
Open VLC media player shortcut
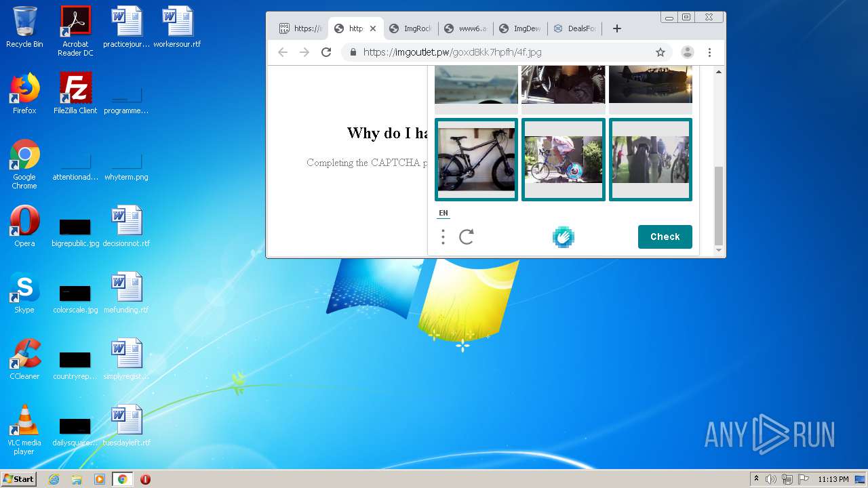pos(24,430)
